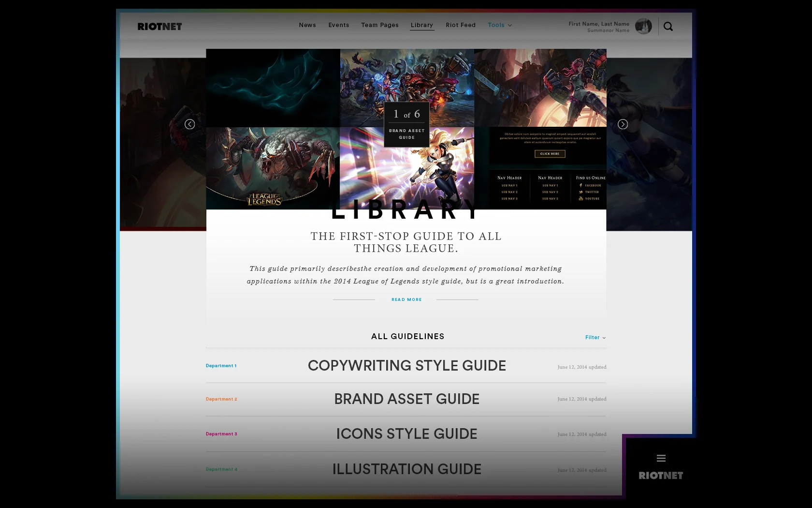Open Team Pages in navigation
The width and height of the screenshot is (812, 508).
380,25
